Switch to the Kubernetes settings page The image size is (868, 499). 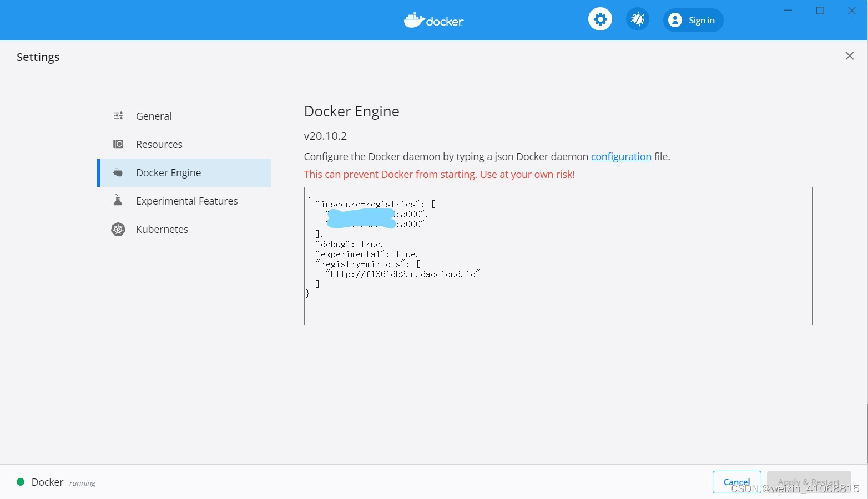tap(162, 228)
